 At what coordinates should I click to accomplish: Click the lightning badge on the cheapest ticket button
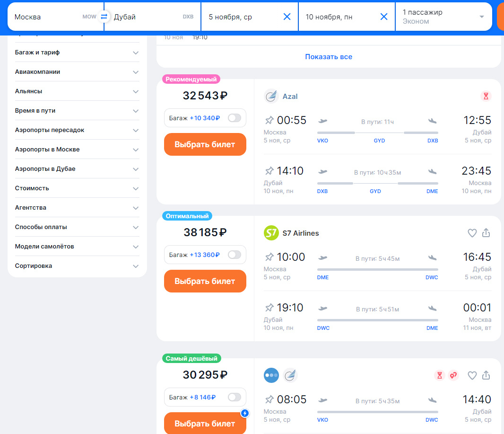244,413
